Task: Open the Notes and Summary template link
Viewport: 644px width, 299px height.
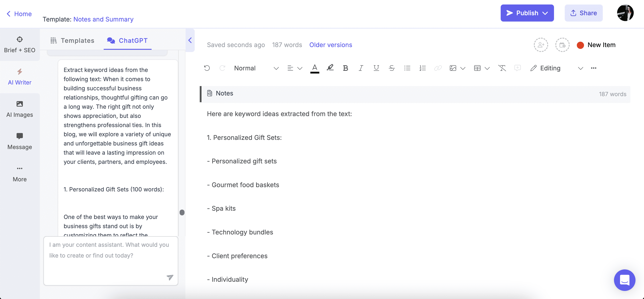Action: click(x=103, y=19)
